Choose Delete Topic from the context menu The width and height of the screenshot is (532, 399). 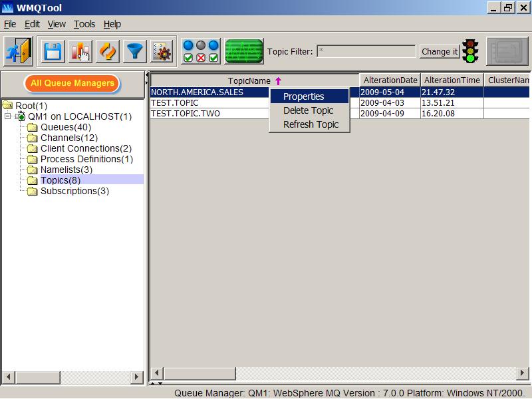[x=309, y=110]
